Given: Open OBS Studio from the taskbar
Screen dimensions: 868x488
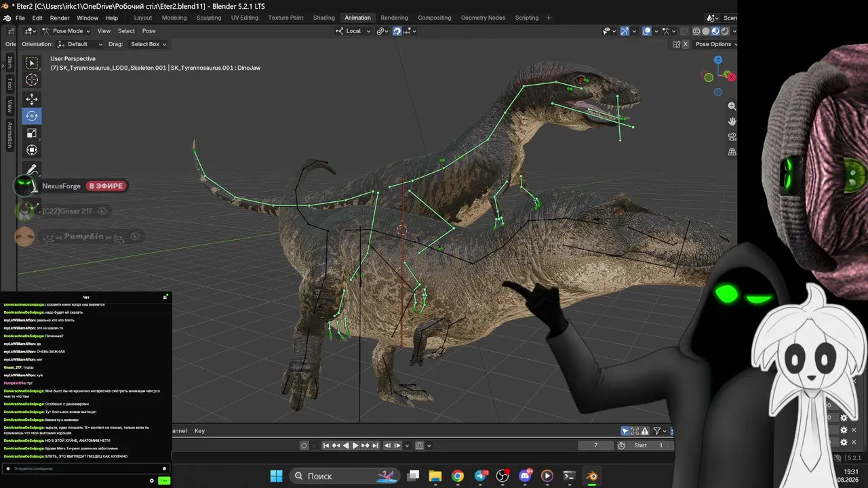Looking at the screenshot, I should 502,476.
